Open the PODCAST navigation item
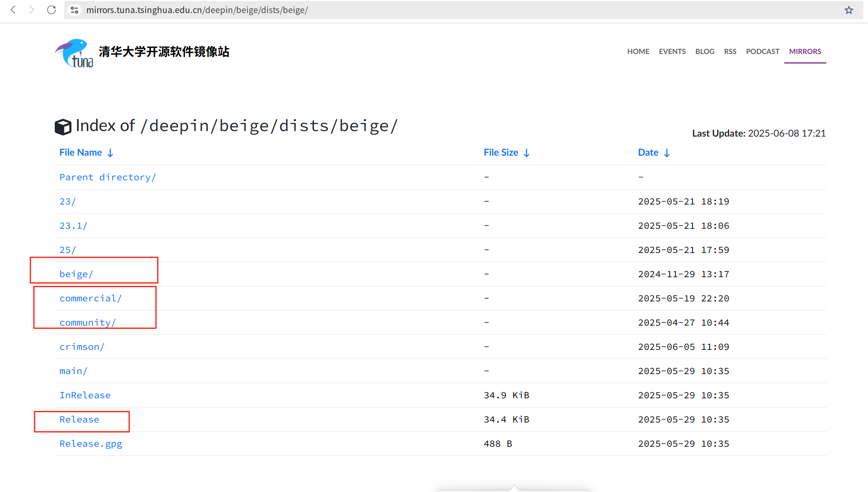Screen dimensions: 868x492 (762, 52)
